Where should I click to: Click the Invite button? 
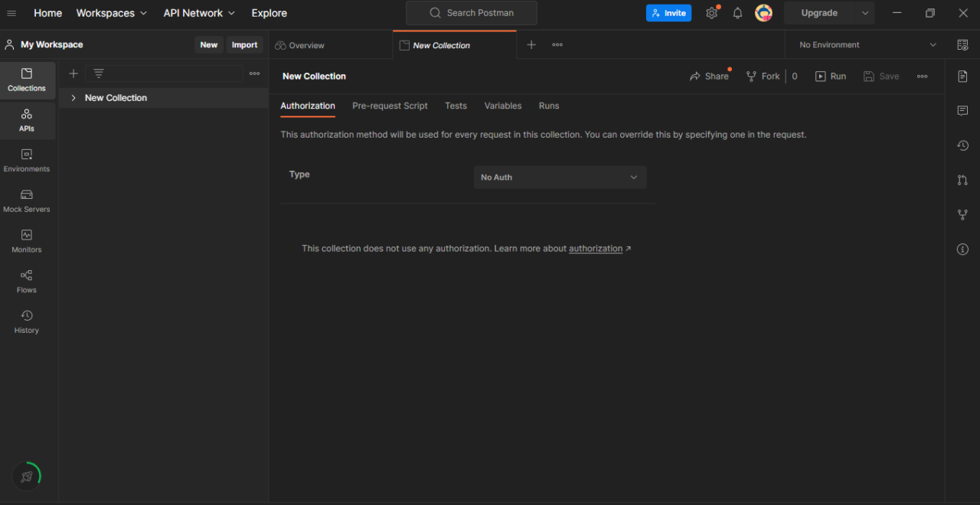[x=668, y=13]
